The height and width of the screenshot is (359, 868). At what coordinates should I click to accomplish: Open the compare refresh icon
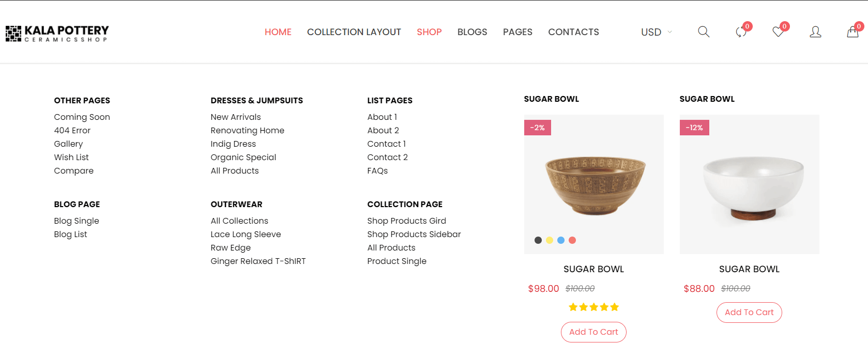point(741,32)
